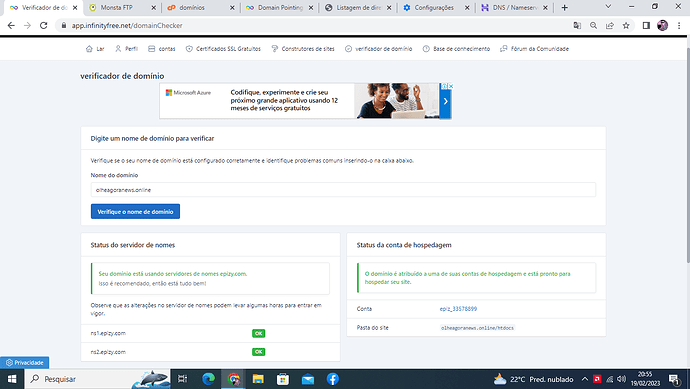Open Chrome's three-dot menu

[679, 26]
